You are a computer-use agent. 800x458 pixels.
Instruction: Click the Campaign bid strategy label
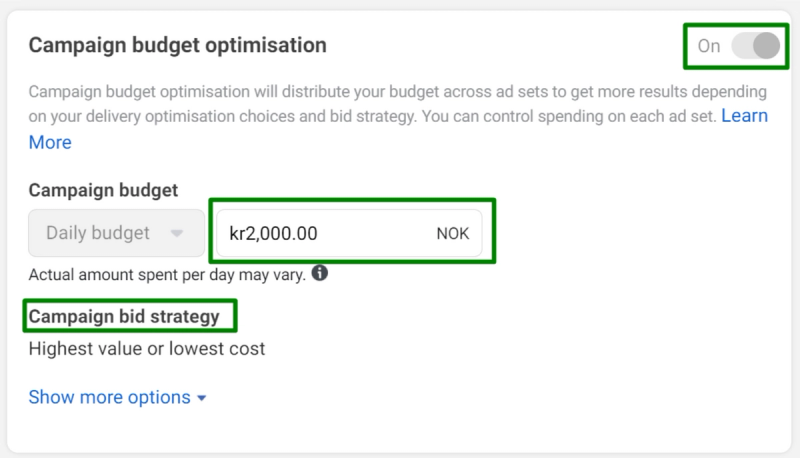(124, 317)
